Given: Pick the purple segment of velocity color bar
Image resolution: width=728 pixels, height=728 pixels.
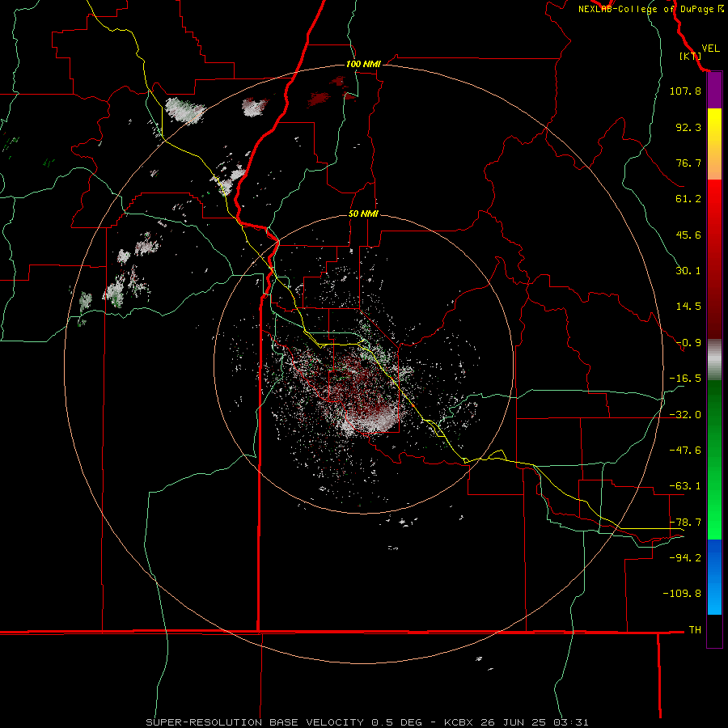Looking at the screenshot, I should coord(714,91).
